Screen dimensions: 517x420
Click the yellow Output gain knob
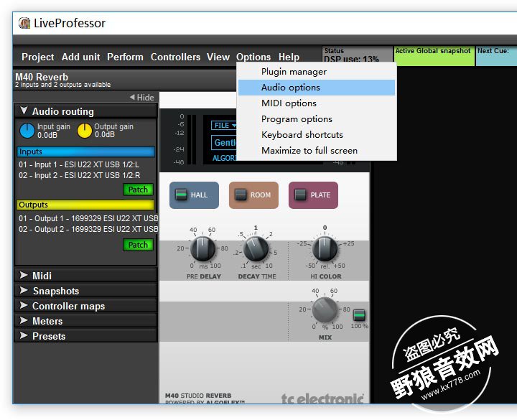tap(85, 131)
